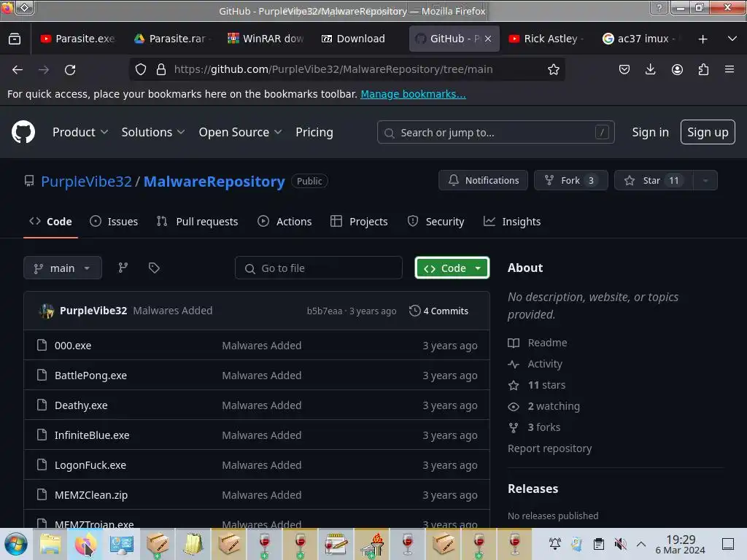Open new browser tab plus icon

tap(703, 39)
